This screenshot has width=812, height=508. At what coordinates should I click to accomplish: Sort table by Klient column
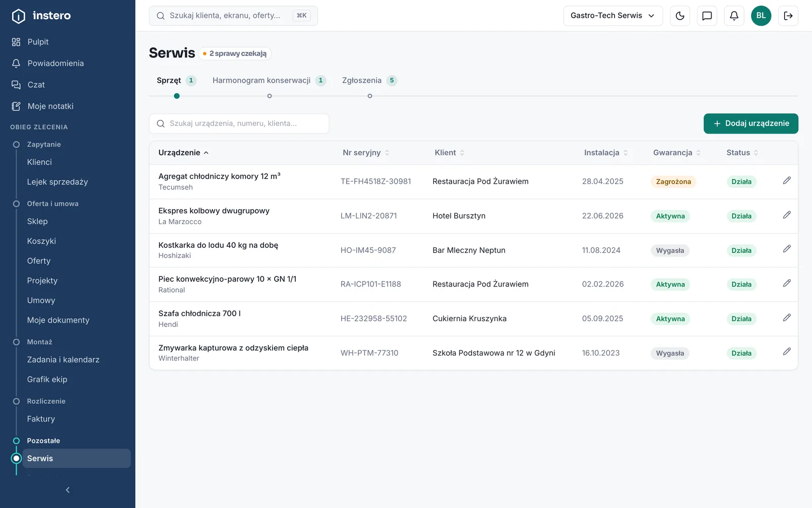[x=450, y=152]
